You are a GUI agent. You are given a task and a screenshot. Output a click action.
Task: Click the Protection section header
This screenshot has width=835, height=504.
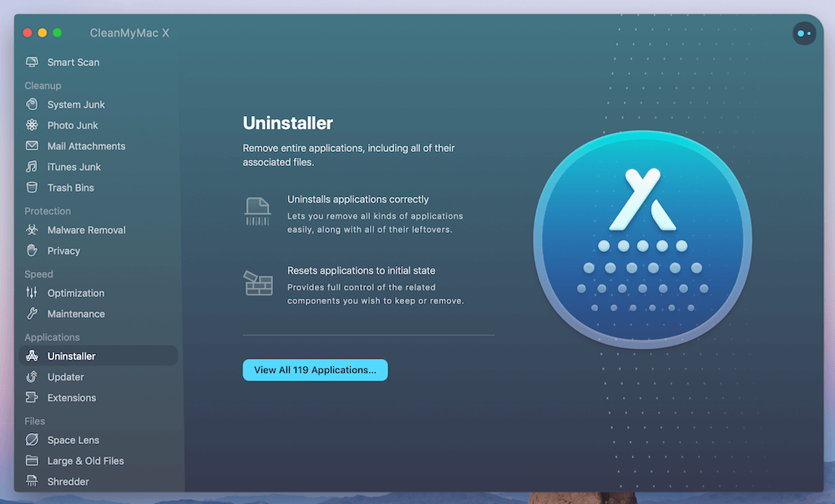click(x=48, y=211)
